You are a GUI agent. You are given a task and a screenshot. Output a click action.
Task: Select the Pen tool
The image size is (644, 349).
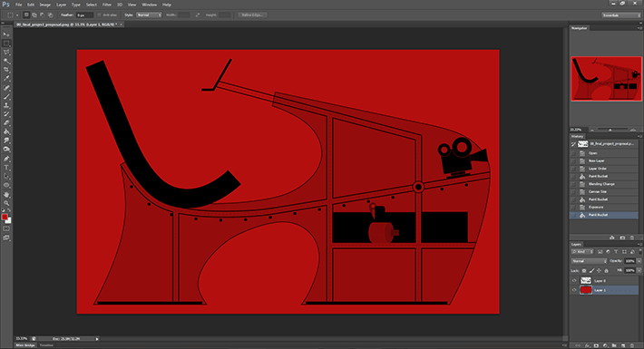6,159
